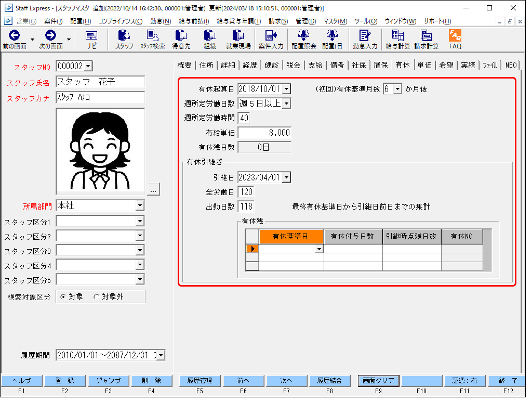Switch to the NEO tab
This screenshot has height=401, width=532.
pyautogui.click(x=511, y=65)
